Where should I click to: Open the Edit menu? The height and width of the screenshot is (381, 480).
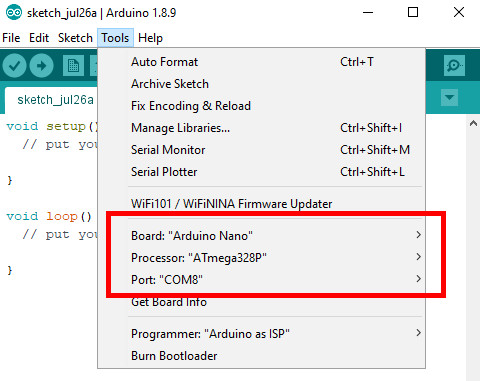[x=39, y=38]
